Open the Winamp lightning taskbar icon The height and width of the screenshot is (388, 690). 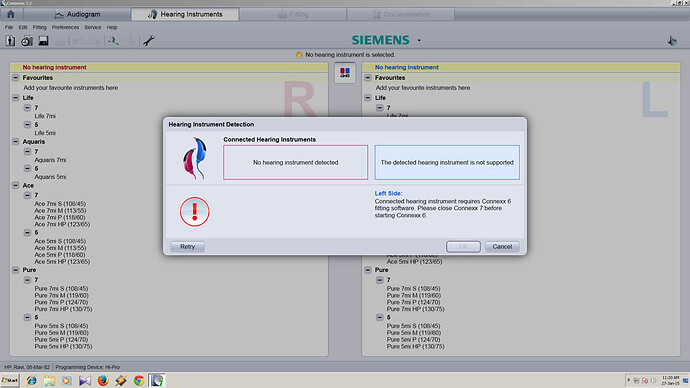pos(121,380)
